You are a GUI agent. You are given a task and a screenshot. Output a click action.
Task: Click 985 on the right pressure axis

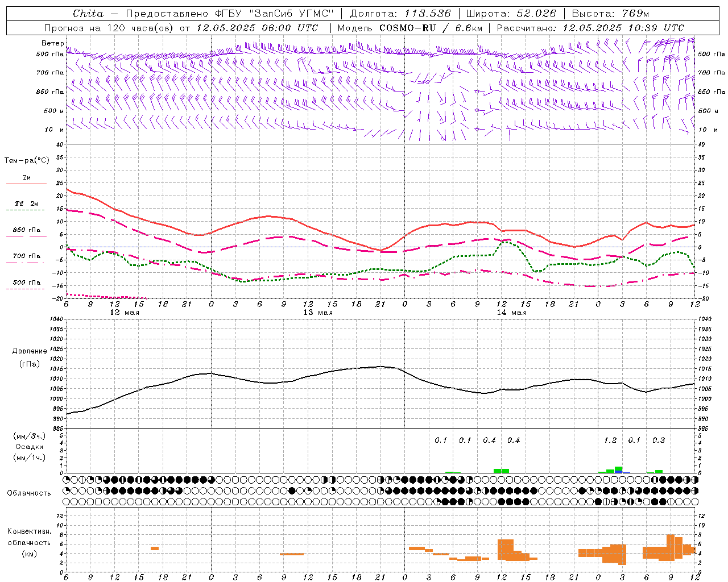point(704,429)
